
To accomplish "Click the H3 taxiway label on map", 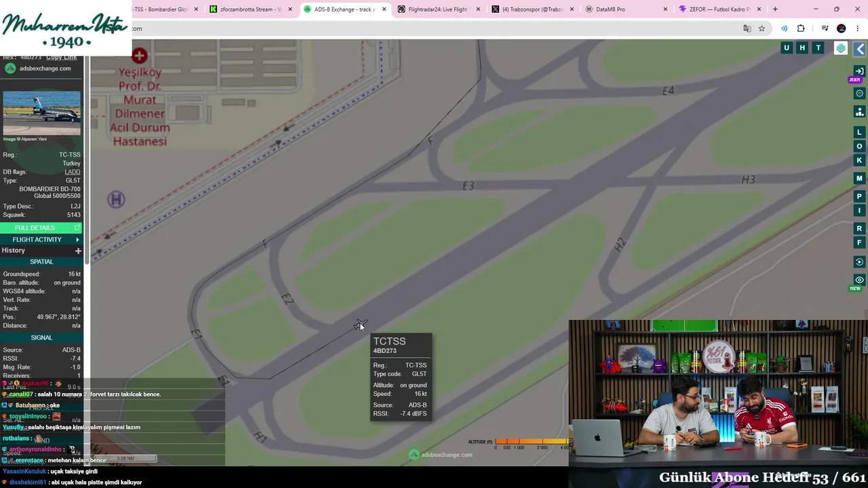I will pos(748,180).
